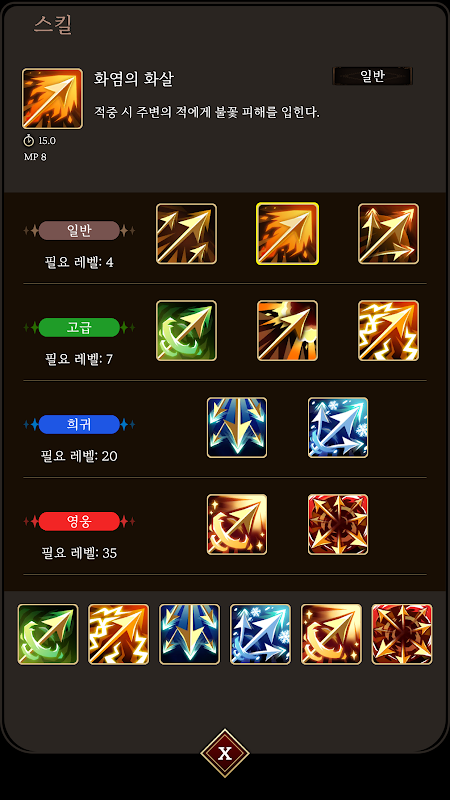Click the large flame arrow preview icon
This screenshot has height=800, width=450.
[52, 98]
